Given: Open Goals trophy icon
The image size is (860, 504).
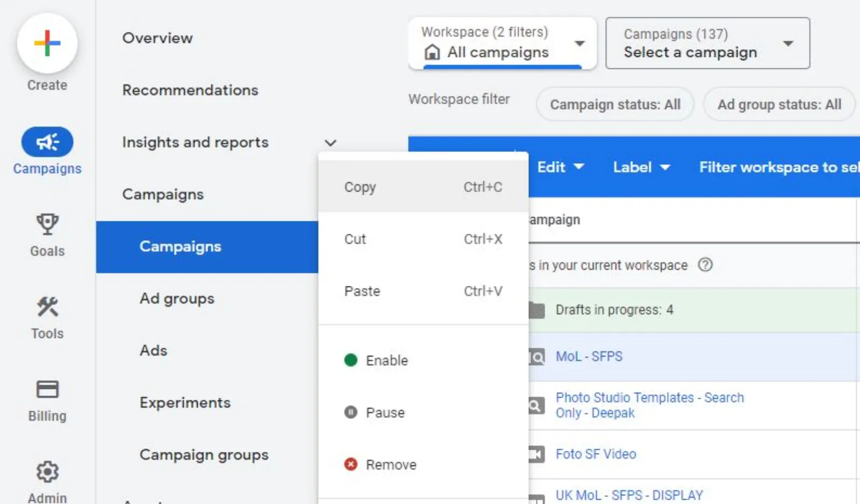Looking at the screenshot, I should [x=47, y=225].
